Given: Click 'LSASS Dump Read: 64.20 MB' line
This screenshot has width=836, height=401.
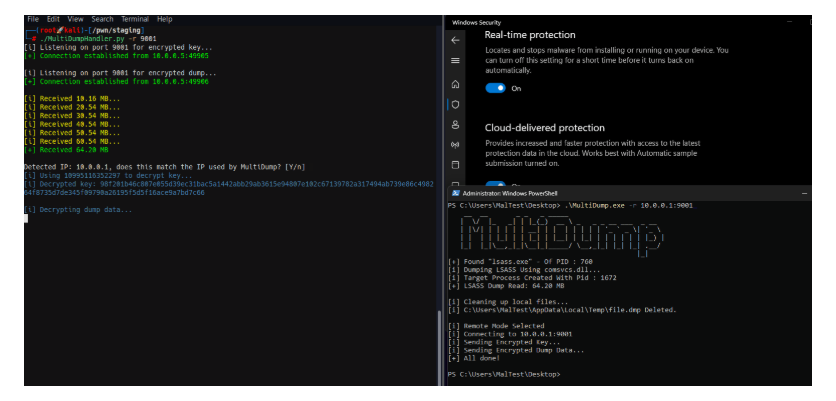Looking at the screenshot, I should (x=507, y=286).
